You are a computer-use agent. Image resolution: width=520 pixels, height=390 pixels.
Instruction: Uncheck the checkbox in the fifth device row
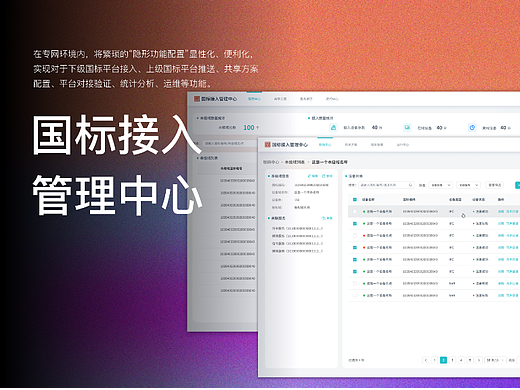(x=355, y=259)
